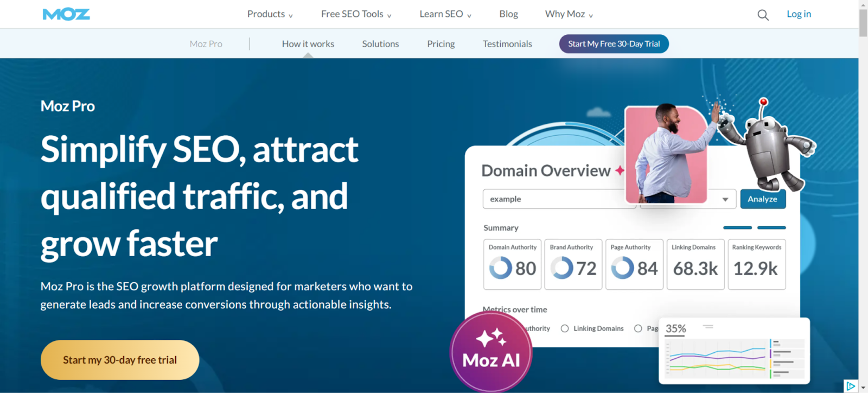Open the site search magnifier icon

pos(763,15)
